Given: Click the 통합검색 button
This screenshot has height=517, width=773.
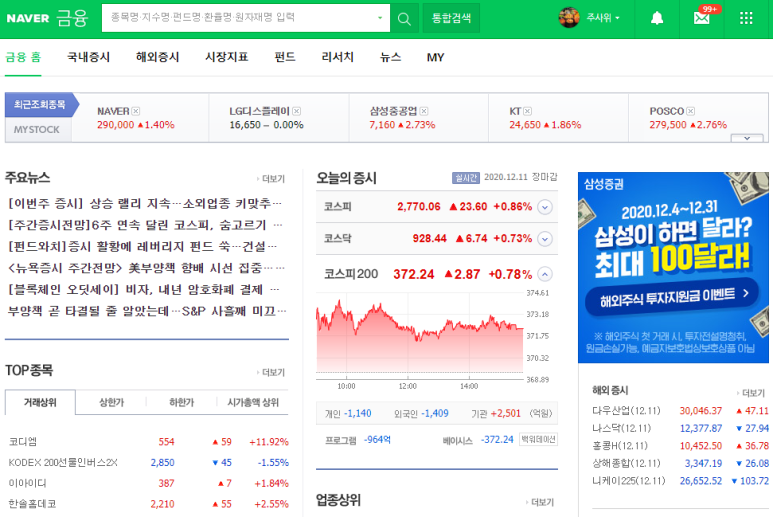Looking at the screenshot, I should pos(451,18).
